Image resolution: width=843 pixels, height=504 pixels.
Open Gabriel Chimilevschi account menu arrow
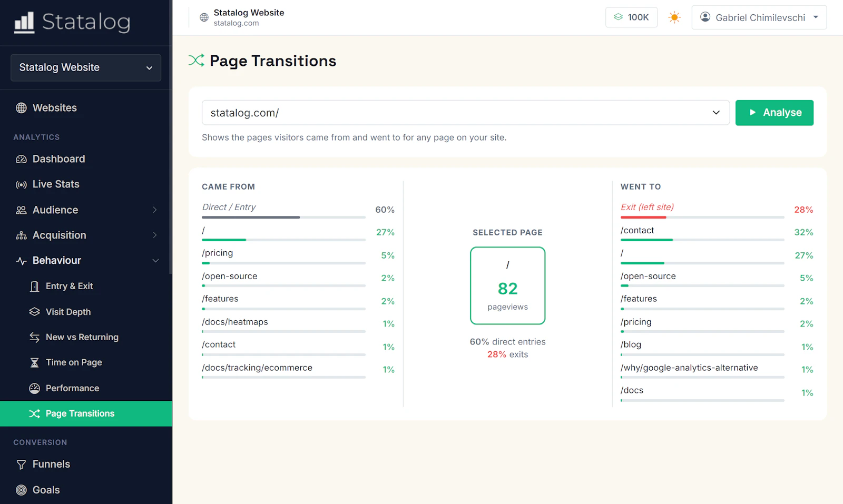pos(816,17)
